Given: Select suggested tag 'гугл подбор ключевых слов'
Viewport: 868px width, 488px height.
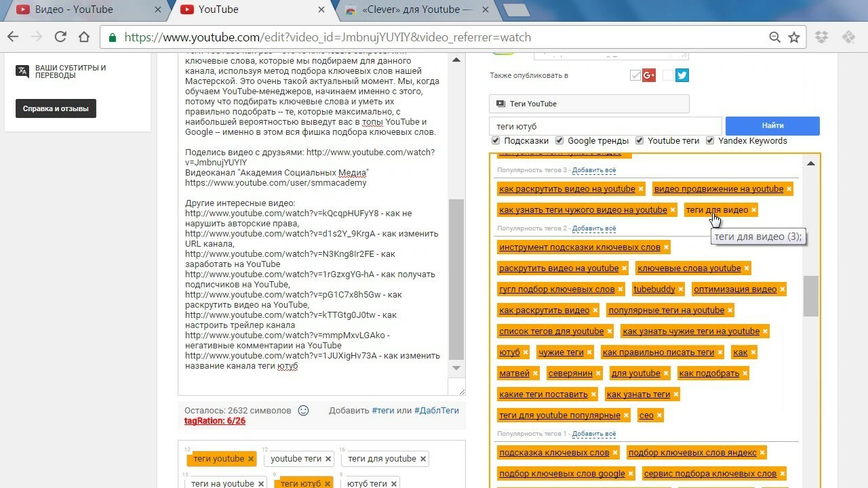Looking at the screenshot, I should point(557,289).
